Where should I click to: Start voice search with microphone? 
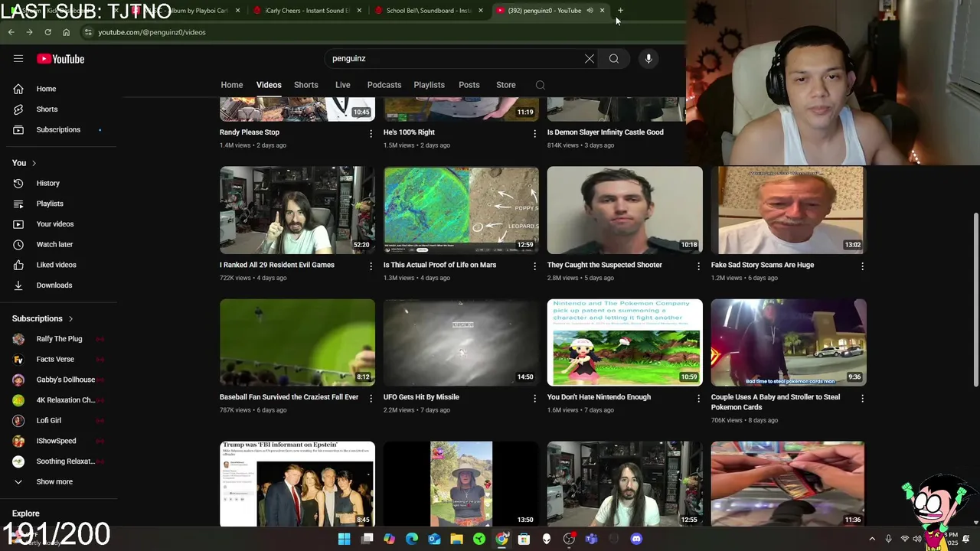[x=648, y=59]
